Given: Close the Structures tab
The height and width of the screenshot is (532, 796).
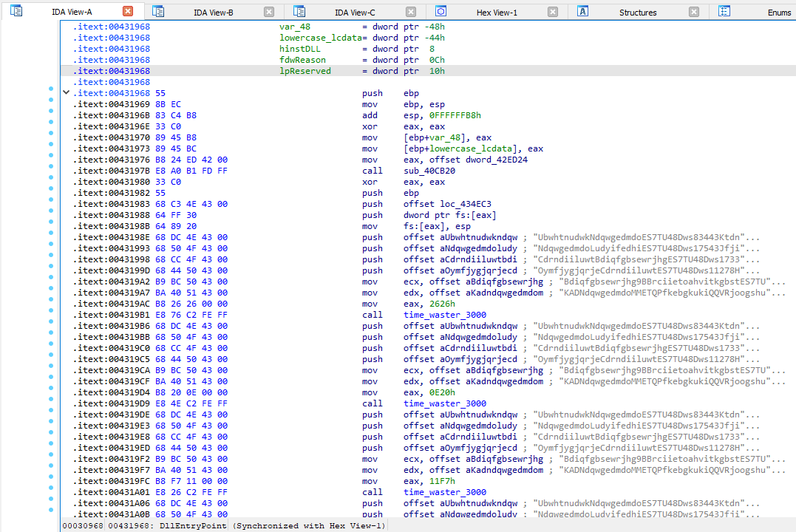Looking at the screenshot, I should 694,12.
